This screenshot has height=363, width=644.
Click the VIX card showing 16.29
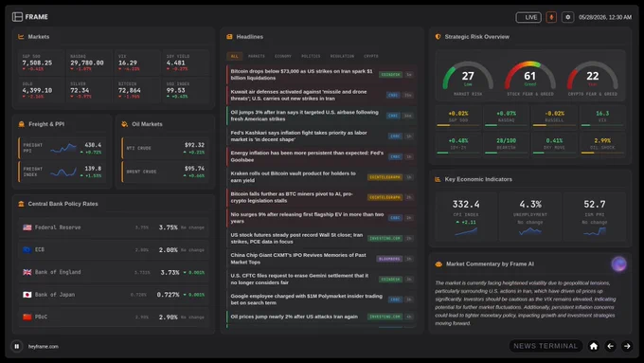pyautogui.click(x=136, y=63)
